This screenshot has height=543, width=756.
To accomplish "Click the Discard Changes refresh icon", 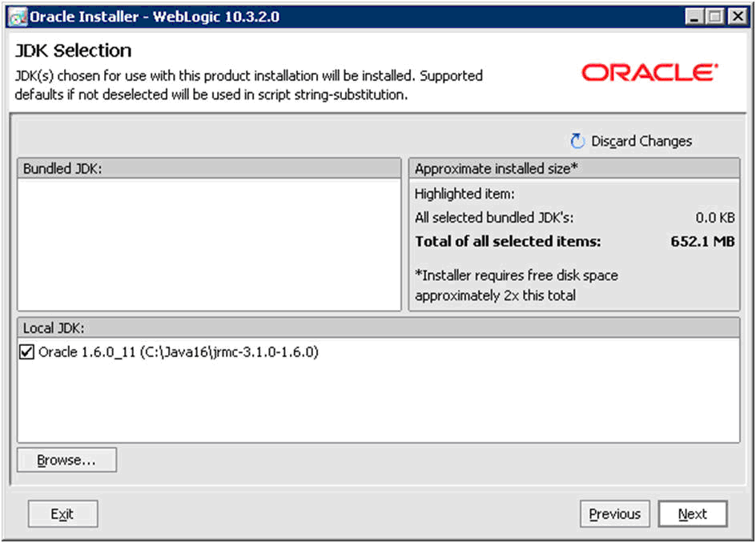I will coord(577,141).
